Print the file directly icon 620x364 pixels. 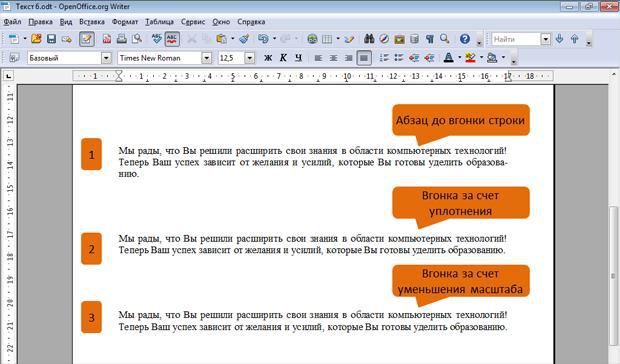(122, 39)
